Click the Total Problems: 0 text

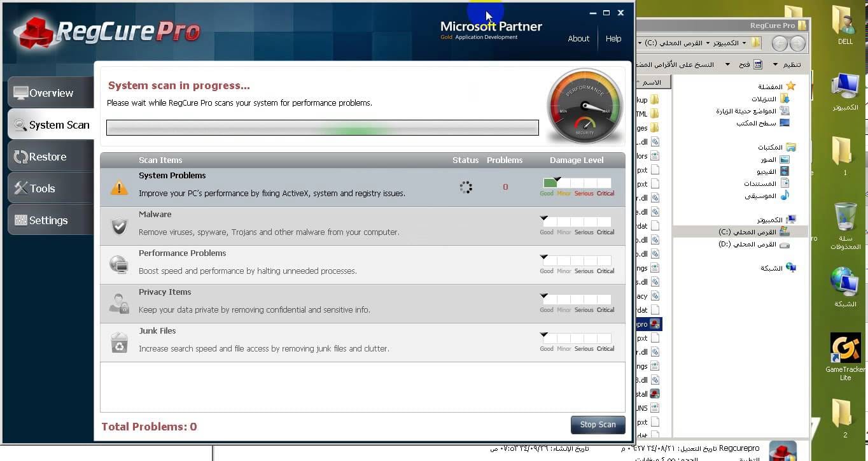(x=150, y=427)
